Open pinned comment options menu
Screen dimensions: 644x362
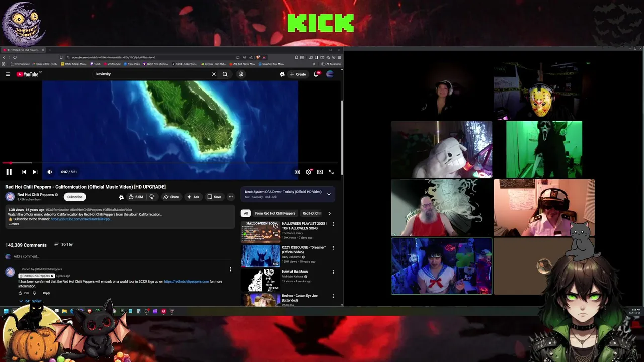tap(230, 269)
